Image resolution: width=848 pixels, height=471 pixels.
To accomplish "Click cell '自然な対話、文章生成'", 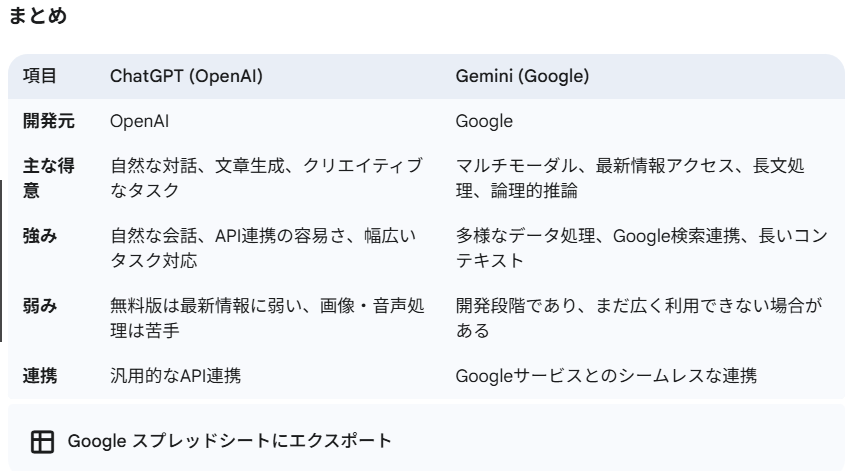I will [267, 178].
